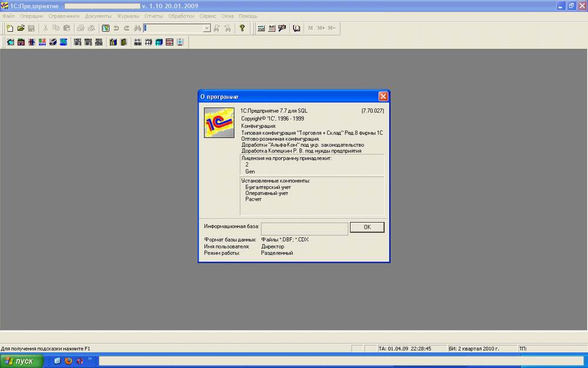The image size is (588, 368).
Task: Click the single green book toolbar icon
Action: point(123,42)
